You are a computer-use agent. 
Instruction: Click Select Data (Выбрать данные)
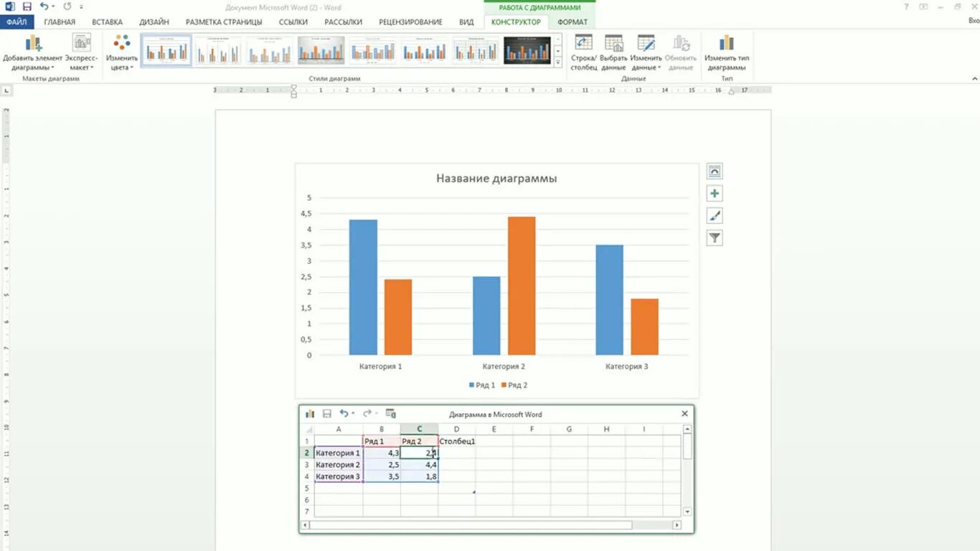[x=613, y=52]
